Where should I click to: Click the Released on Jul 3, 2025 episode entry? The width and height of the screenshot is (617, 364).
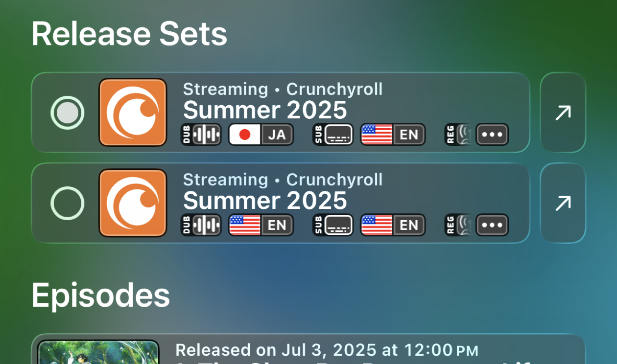click(x=327, y=350)
